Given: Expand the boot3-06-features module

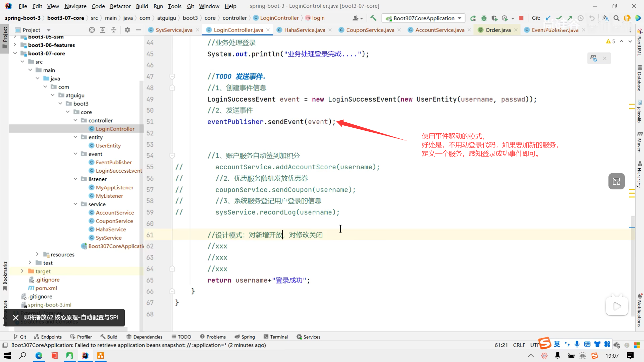Looking at the screenshot, I should 15,45.
